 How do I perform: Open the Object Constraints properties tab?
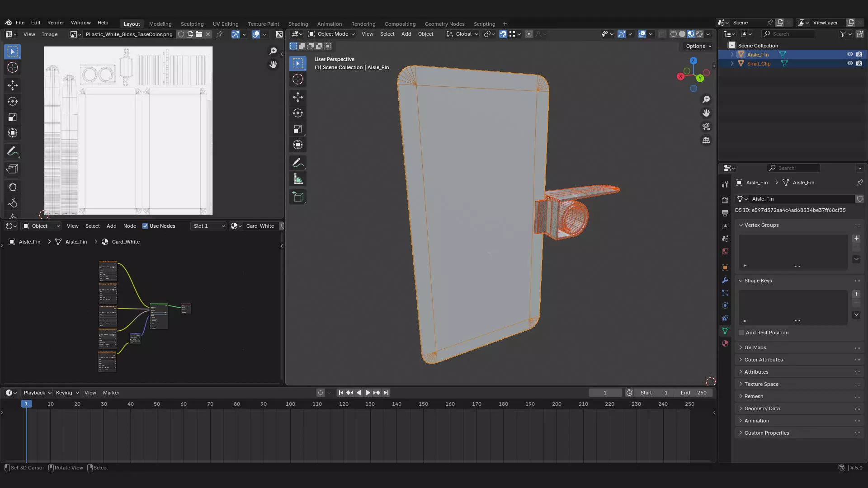coord(725,318)
